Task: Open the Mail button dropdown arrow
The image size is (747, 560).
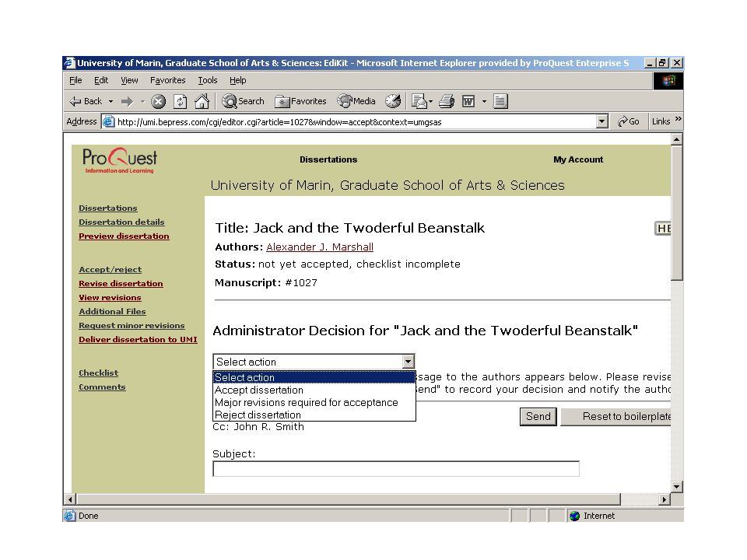Action: tap(430, 101)
